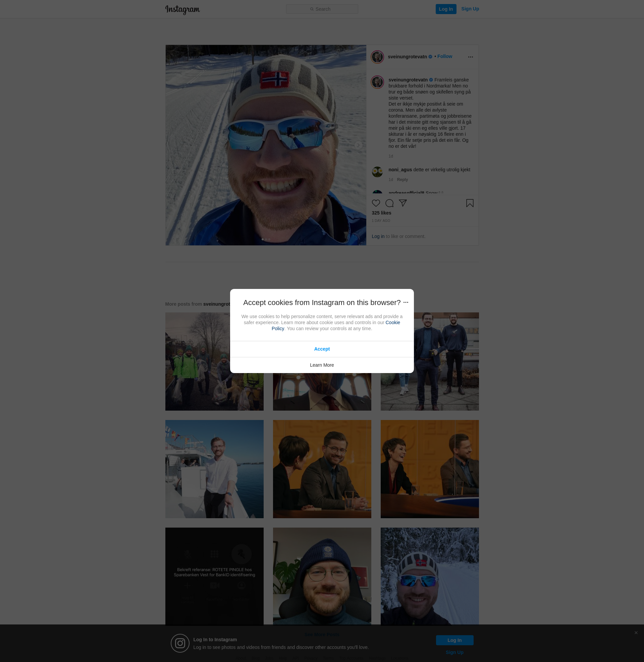Click the magnifier icon in search box

pos(312,9)
